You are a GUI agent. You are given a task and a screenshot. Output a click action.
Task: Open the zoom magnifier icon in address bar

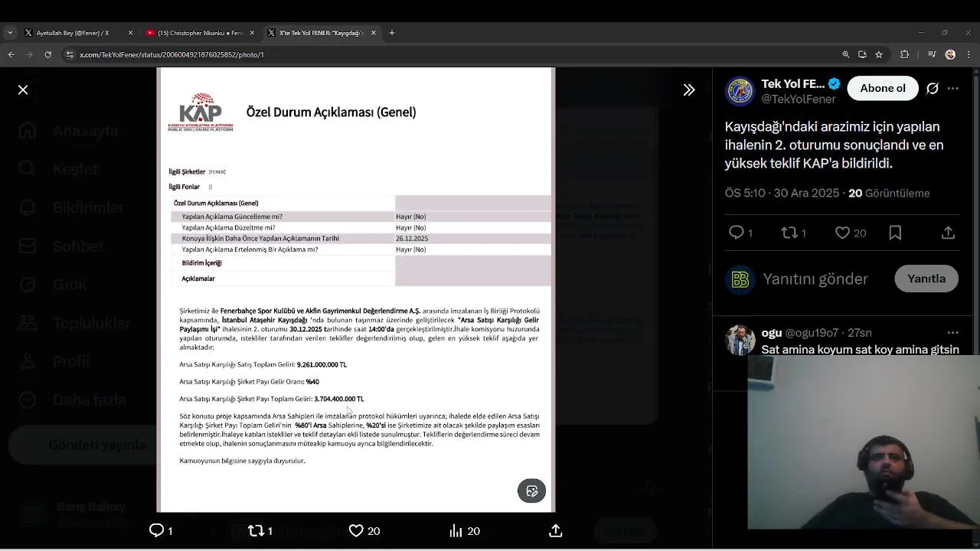tap(846, 54)
